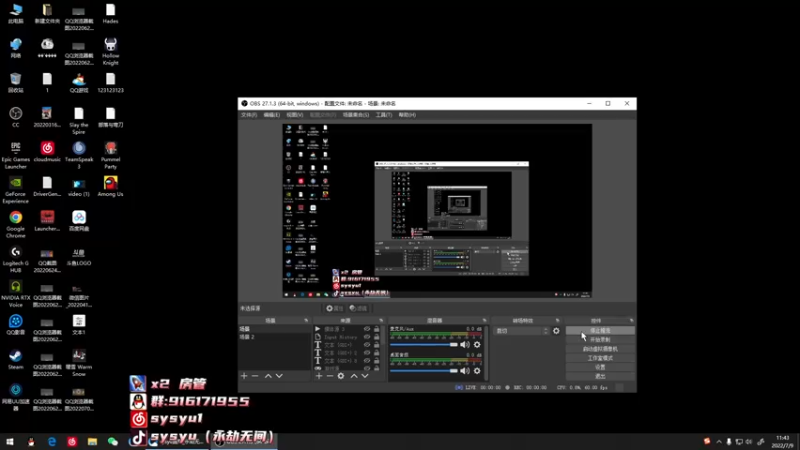800x450 pixels.
Task: Open File Explorer from the taskbar
Action: point(92,442)
